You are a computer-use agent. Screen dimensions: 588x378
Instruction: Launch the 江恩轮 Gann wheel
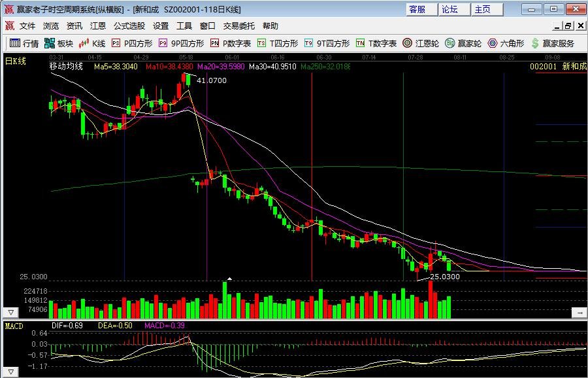[420, 44]
